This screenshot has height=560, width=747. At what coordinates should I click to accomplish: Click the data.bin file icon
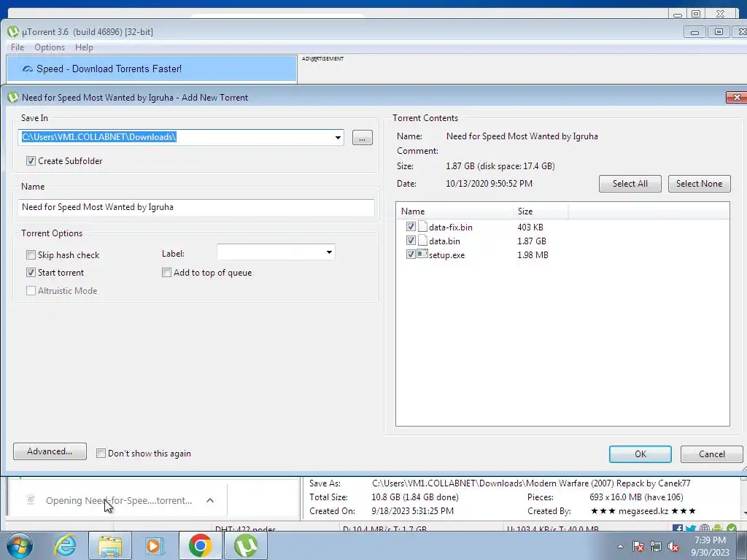pyautogui.click(x=422, y=241)
